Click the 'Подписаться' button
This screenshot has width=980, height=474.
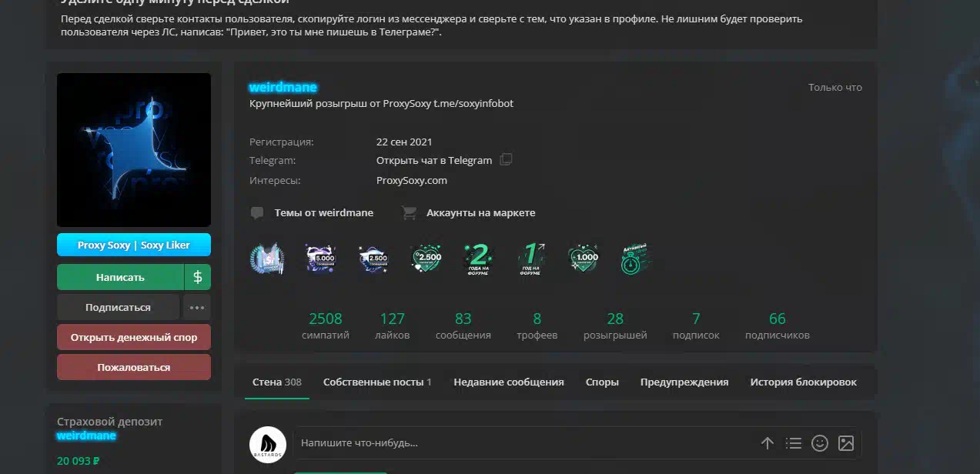(x=118, y=307)
